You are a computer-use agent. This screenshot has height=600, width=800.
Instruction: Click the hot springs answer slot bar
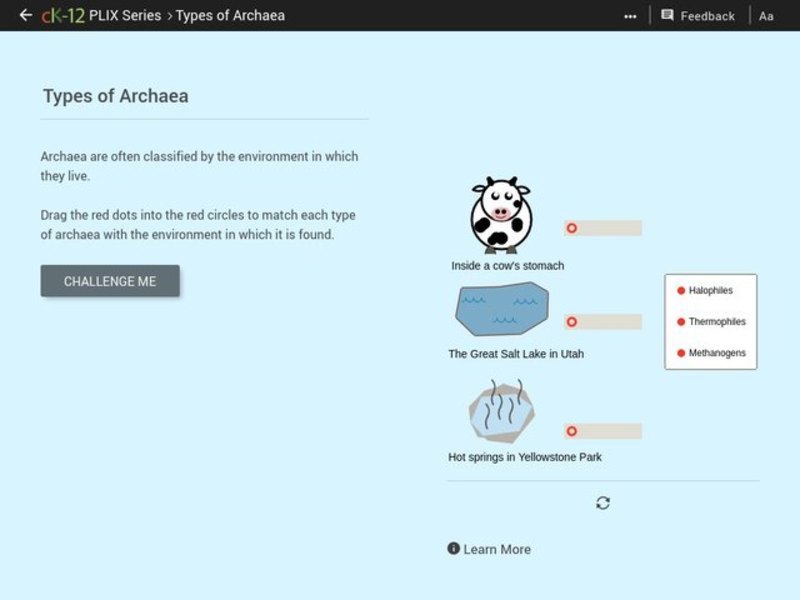[x=610, y=431]
